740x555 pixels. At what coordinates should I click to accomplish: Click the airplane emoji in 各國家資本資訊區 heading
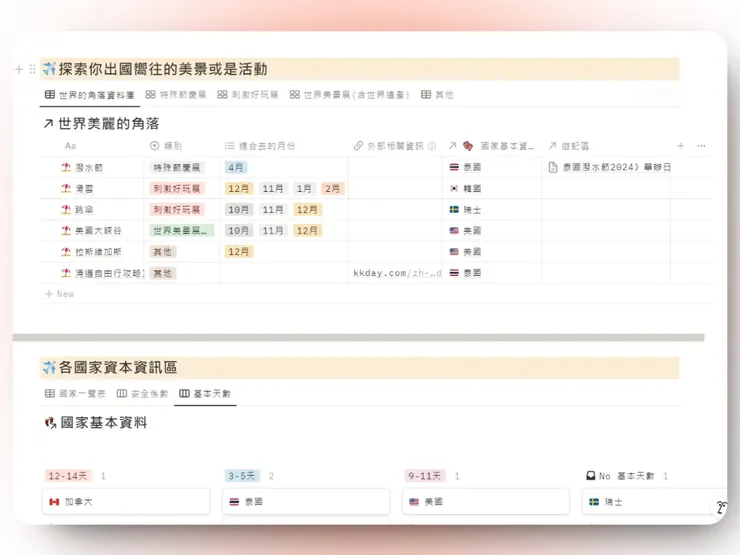49,367
